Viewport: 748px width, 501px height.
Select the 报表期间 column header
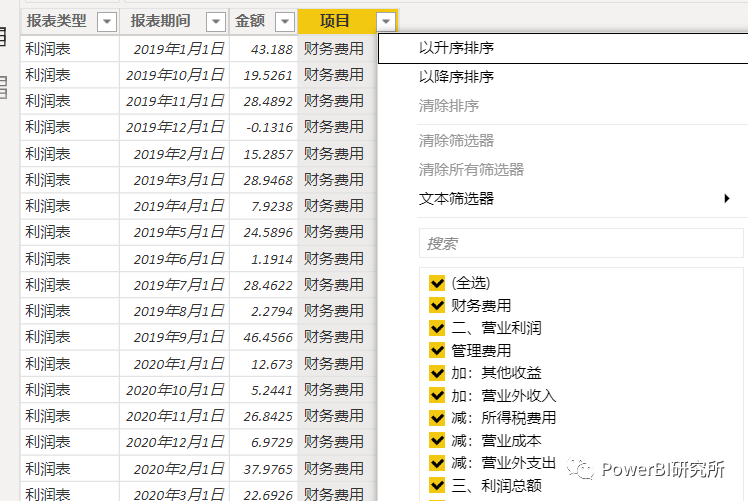pos(160,21)
